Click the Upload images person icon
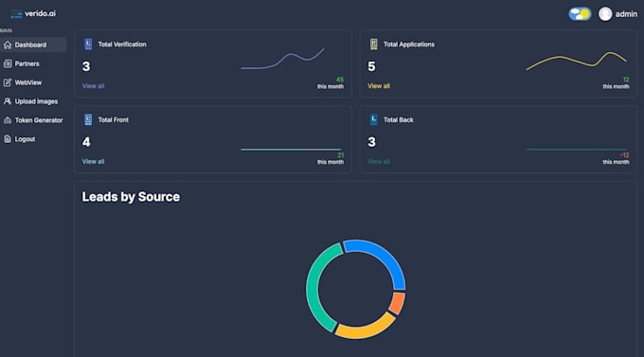The image size is (644, 357). [8, 101]
